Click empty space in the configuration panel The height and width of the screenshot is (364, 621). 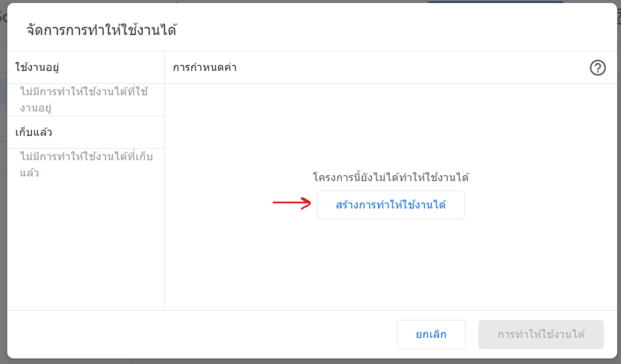[391, 269]
